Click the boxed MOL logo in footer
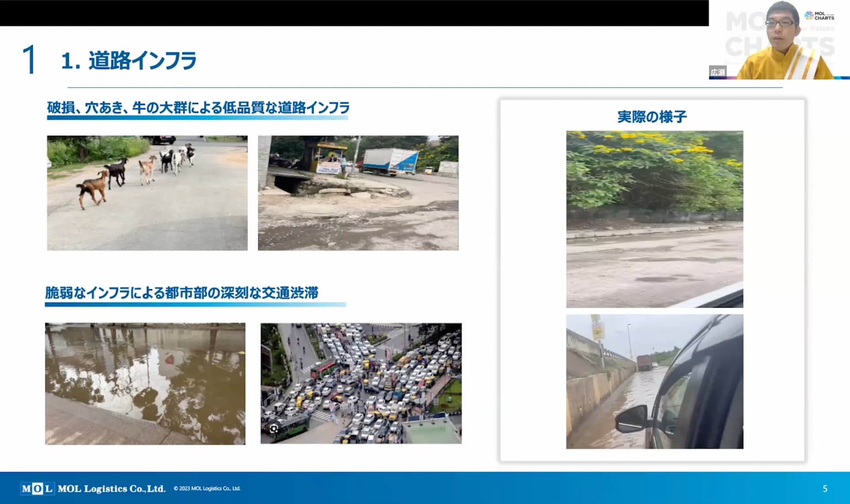The height and width of the screenshot is (504, 850). (x=37, y=488)
